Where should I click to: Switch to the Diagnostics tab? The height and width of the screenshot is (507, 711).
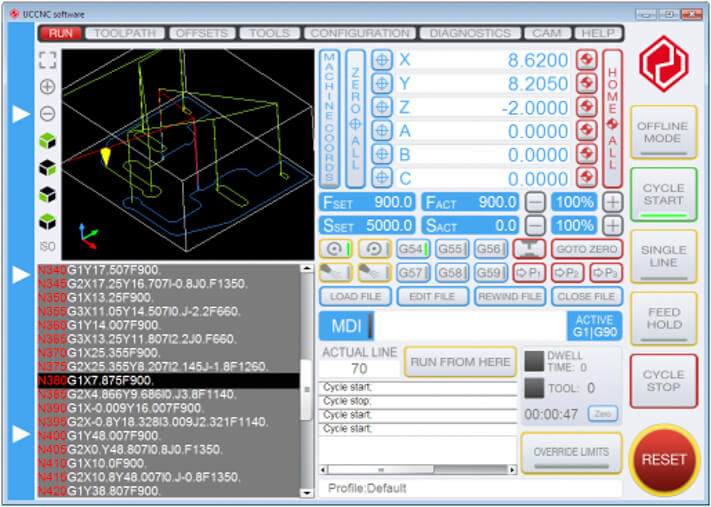tap(470, 33)
